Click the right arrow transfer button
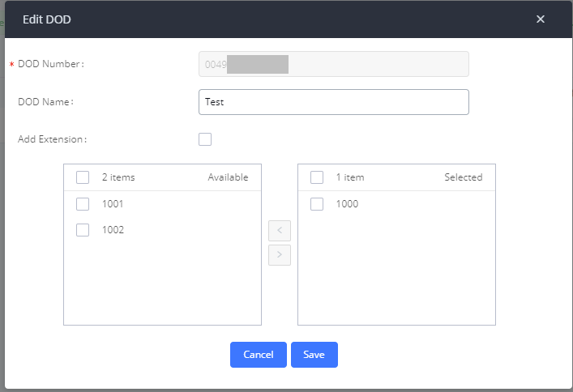 pyautogui.click(x=280, y=254)
